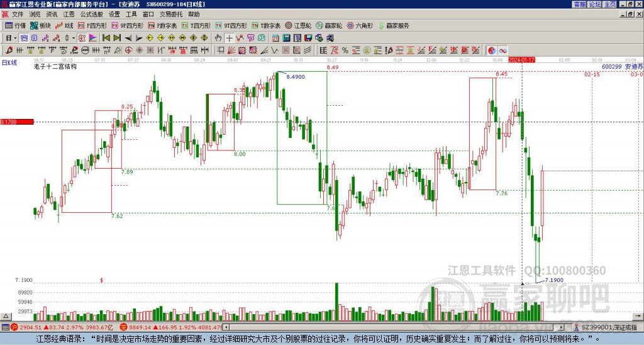This screenshot has height=345, width=644.
Task: Step chart left with black arrow
Action: point(128,38)
